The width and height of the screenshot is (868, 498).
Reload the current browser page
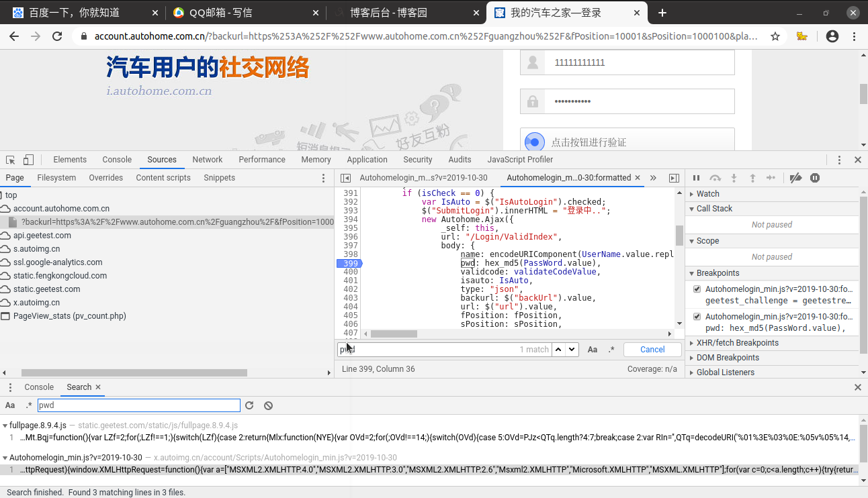[x=57, y=37]
